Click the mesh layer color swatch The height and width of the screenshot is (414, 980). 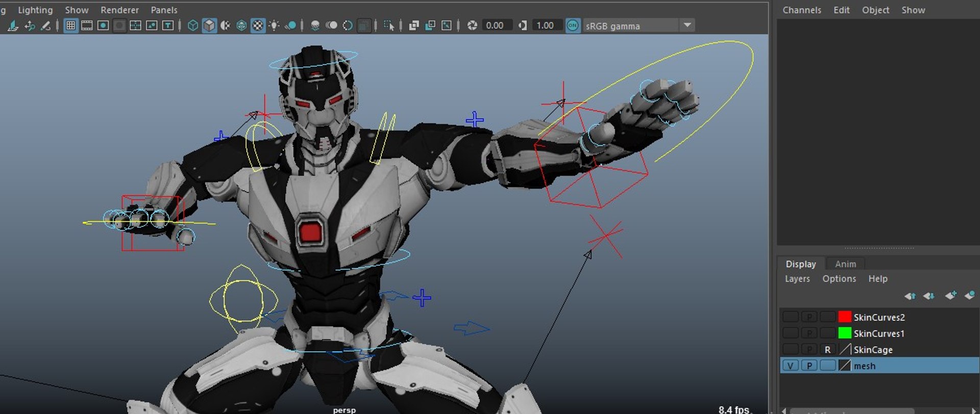point(845,366)
